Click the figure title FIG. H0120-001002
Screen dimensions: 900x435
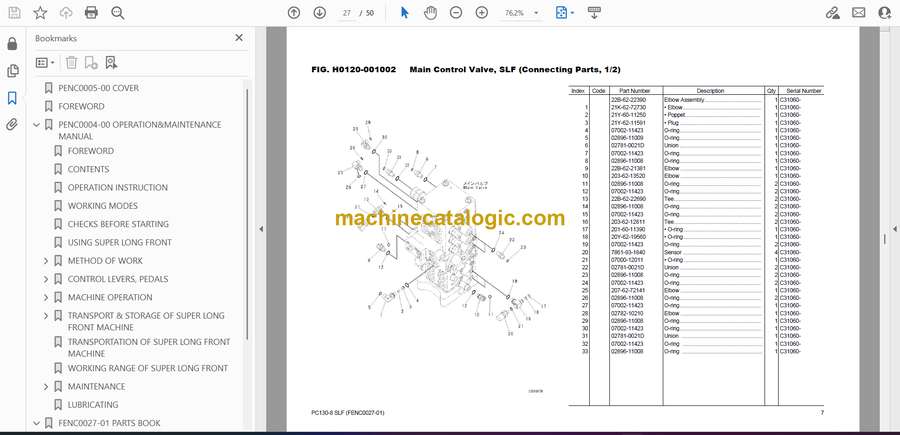tap(354, 69)
